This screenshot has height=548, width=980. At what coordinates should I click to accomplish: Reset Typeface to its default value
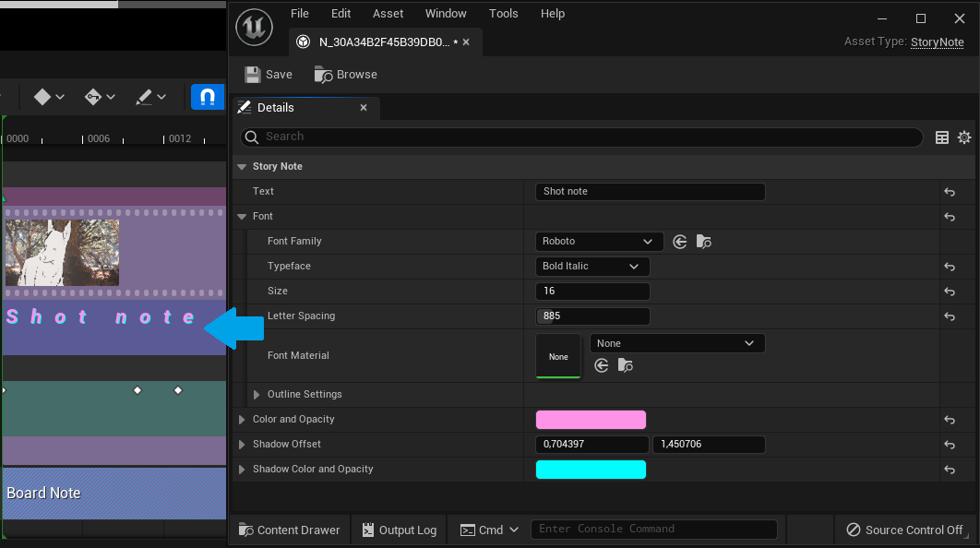point(949,267)
